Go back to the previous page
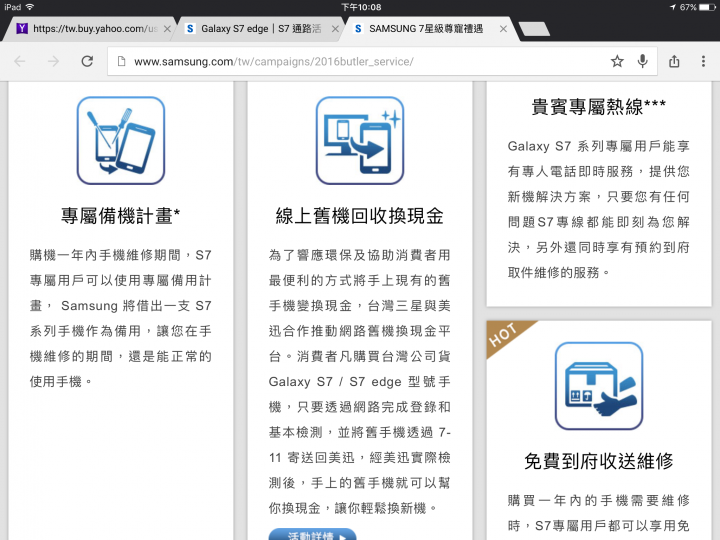The width and height of the screenshot is (720, 540). tap(20, 61)
